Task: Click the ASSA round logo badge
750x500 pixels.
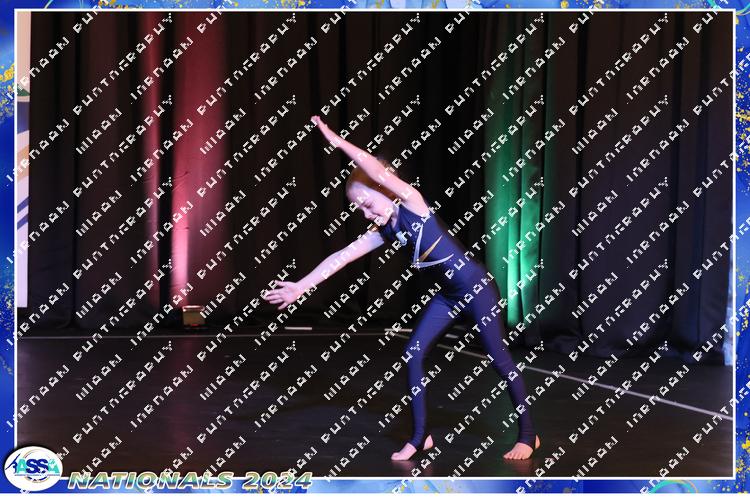Action: [x=33, y=468]
